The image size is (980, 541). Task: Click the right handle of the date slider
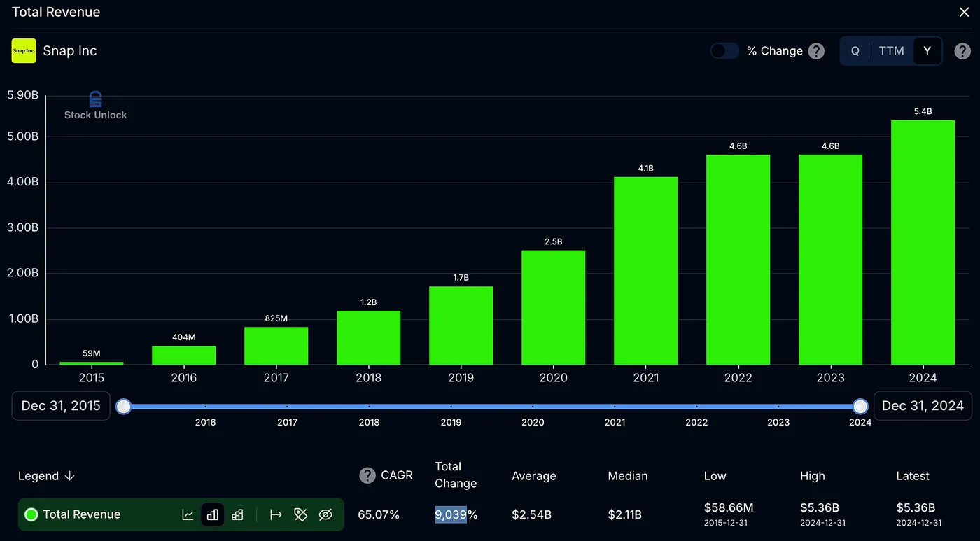coord(861,406)
